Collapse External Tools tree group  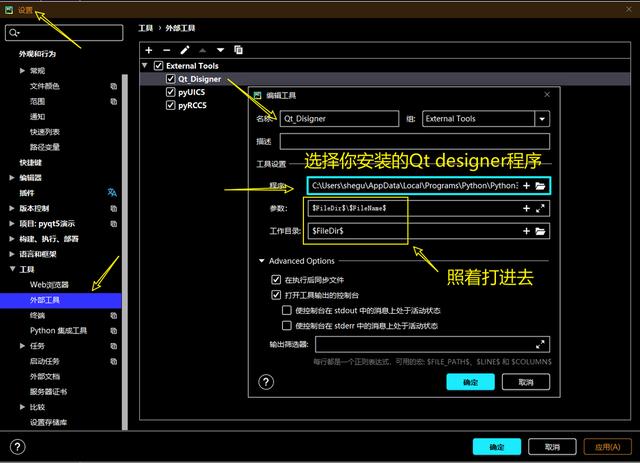144,65
